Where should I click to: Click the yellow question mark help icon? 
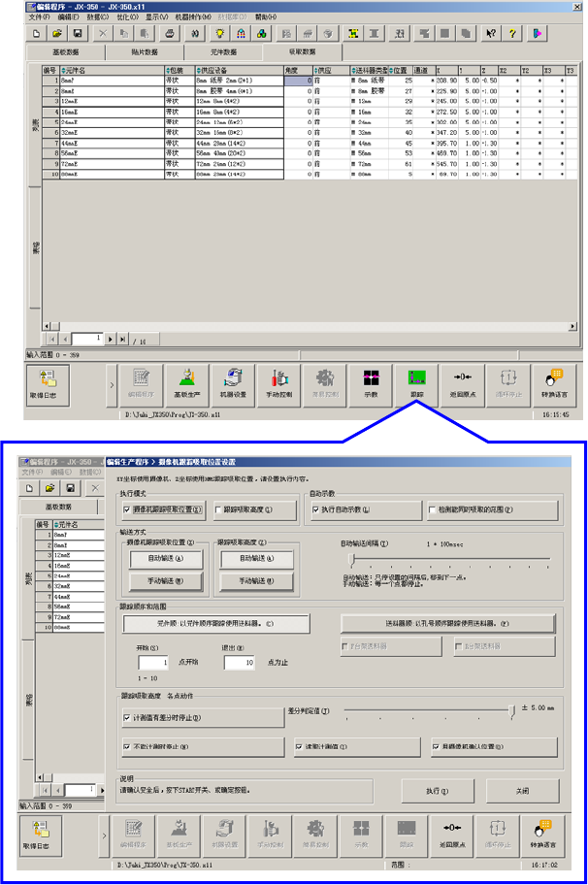coord(511,34)
